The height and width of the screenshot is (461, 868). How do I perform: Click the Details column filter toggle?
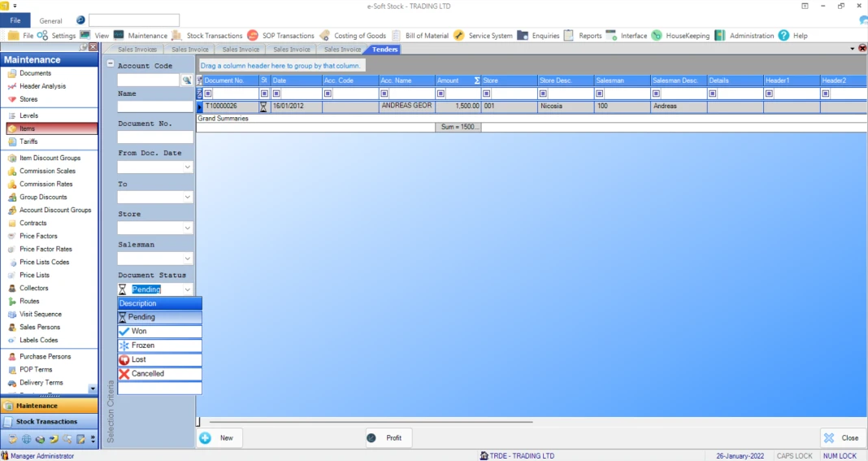713,94
